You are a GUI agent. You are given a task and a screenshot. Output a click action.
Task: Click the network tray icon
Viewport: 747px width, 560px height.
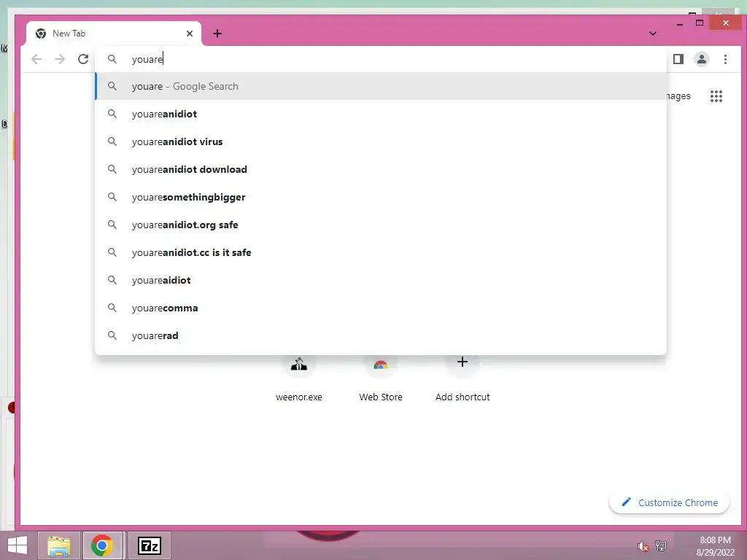pyautogui.click(x=661, y=545)
